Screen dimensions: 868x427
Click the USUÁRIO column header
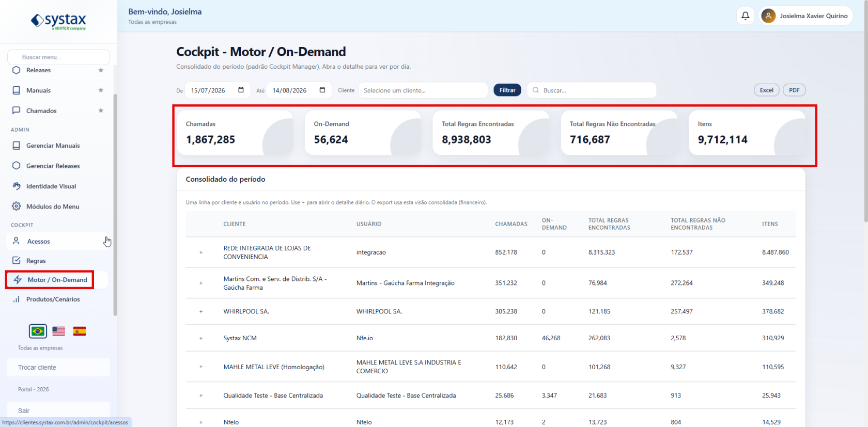click(369, 224)
